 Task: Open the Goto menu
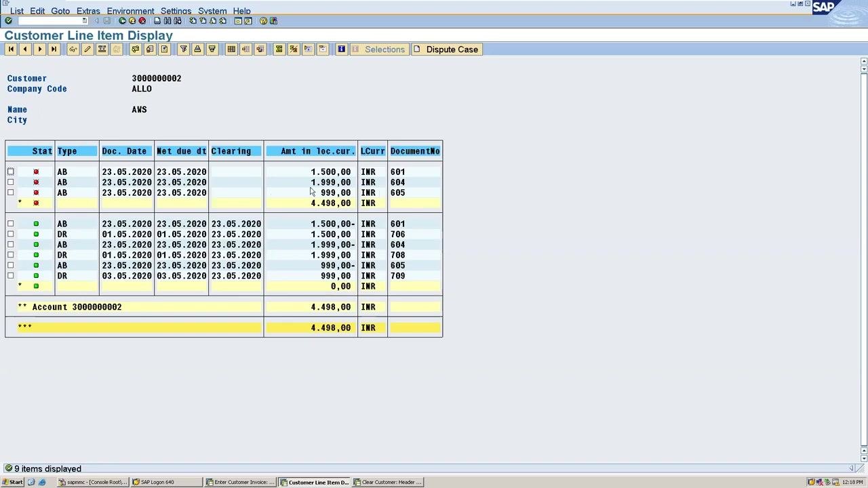[60, 11]
